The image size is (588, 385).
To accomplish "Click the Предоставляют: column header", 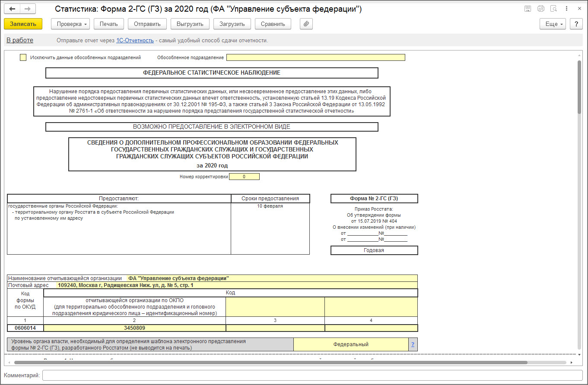I will coord(119,199).
